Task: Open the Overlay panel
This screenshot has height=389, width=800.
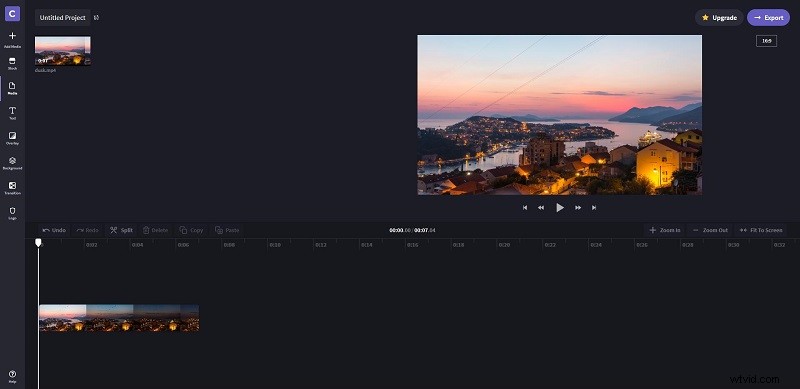Action: click(12, 138)
